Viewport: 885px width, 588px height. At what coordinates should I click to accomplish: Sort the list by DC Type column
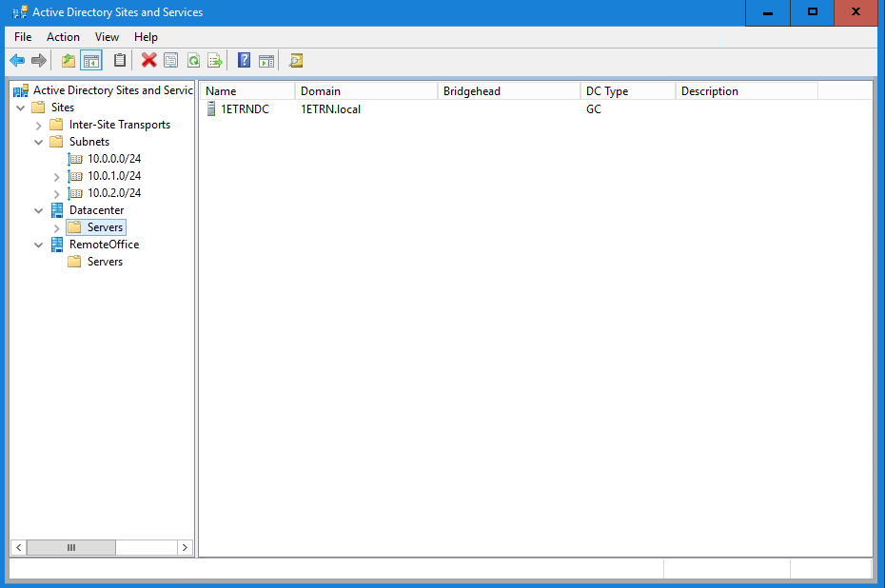tap(627, 91)
